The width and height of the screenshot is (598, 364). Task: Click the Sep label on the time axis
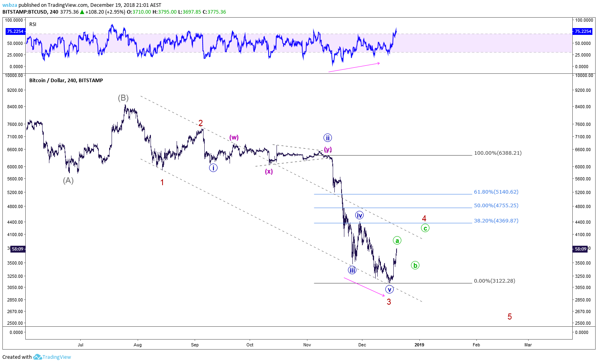[195, 345]
